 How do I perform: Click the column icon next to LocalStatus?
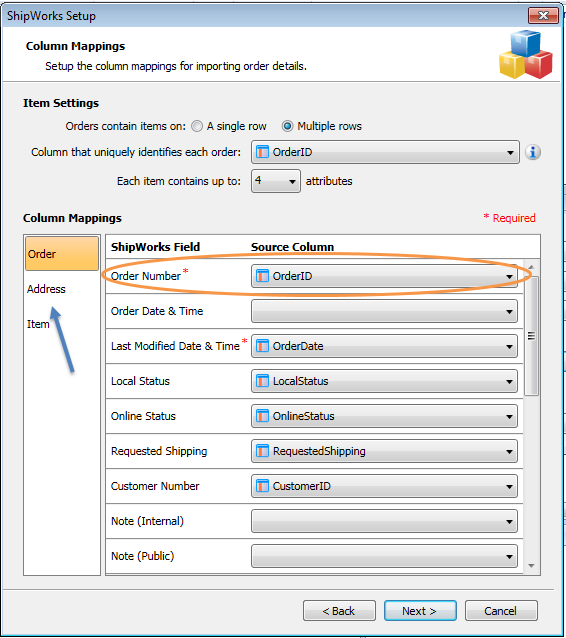pyautogui.click(x=262, y=381)
